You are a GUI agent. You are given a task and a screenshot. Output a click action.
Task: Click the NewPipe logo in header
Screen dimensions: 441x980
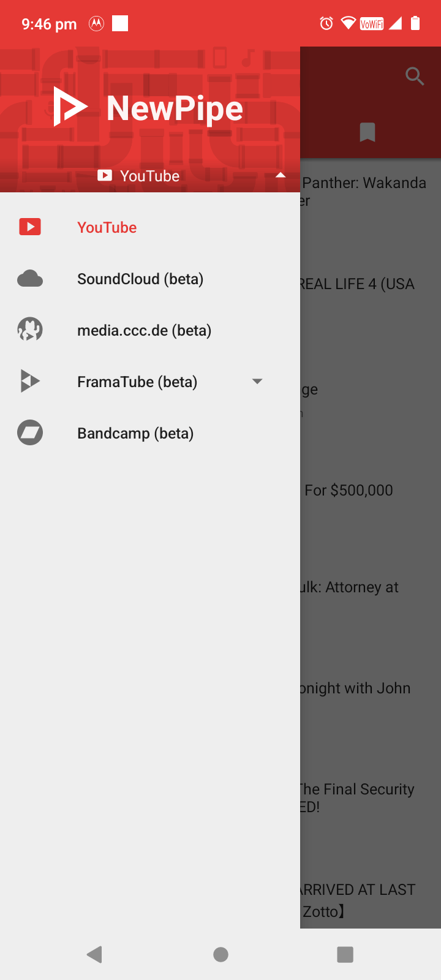(71, 107)
